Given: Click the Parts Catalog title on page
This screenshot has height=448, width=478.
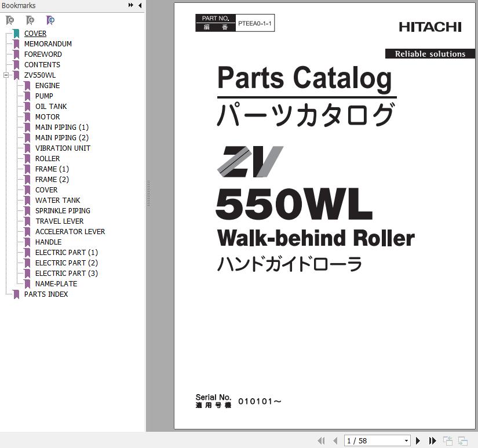Looking at the screenshot, I should pos(305,78).
